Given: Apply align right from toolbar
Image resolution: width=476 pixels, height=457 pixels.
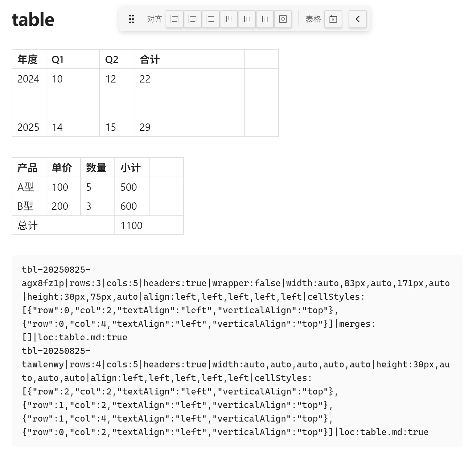Looking at the screenshot, I should coord(211,19).
